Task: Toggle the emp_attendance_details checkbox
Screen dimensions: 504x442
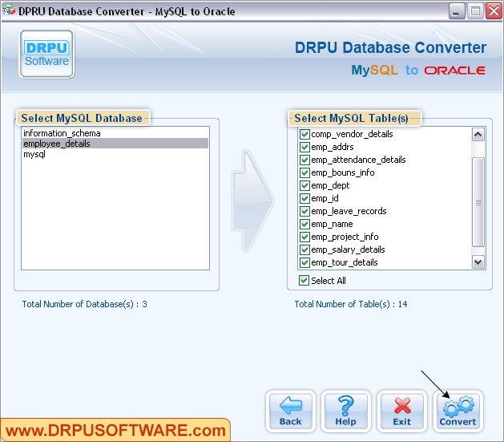Action: [x=304, y=160]
